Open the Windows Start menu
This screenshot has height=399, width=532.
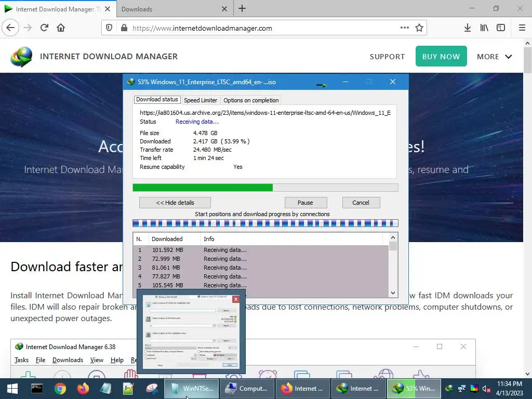(x=12, y=389)
